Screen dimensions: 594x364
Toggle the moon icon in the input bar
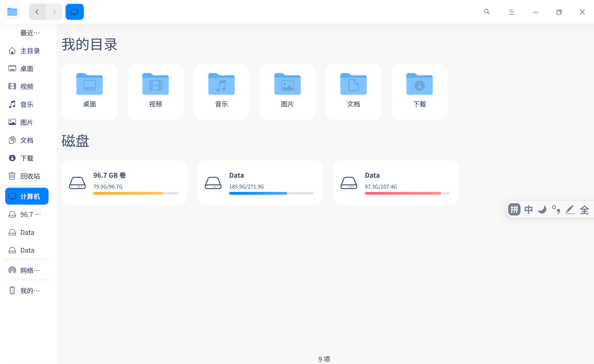(x=542, y=209)
